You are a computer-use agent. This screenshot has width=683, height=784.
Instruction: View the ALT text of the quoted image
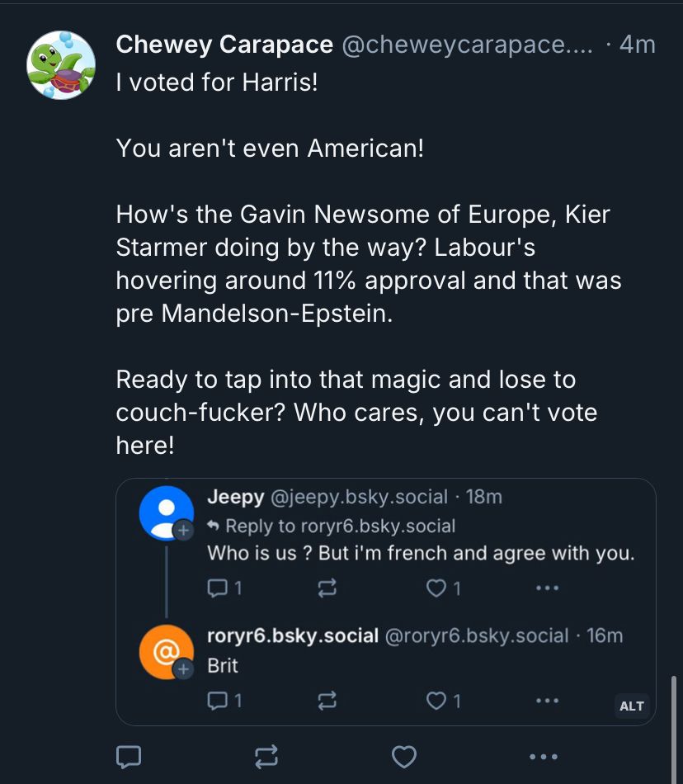pos(631,706)
